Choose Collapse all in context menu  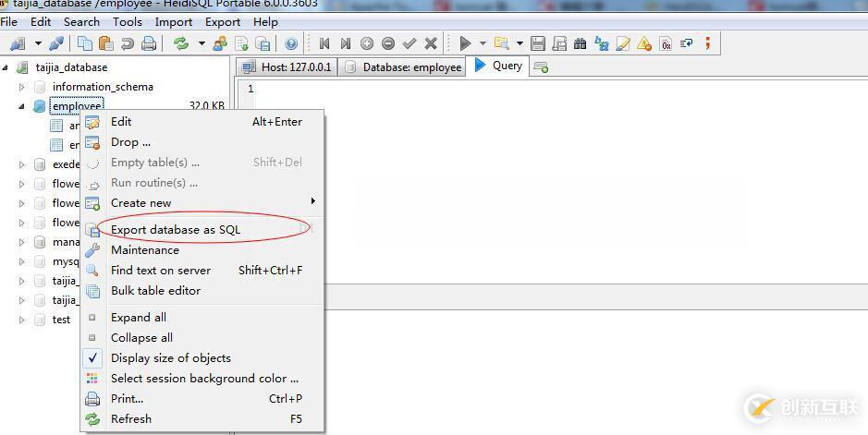tap(202, 338)
